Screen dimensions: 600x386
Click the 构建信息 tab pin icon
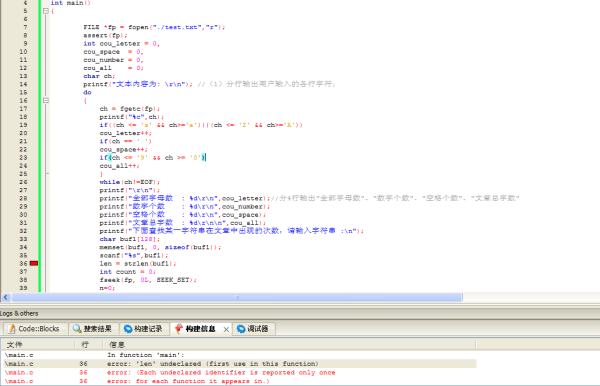tap(179, 329)
